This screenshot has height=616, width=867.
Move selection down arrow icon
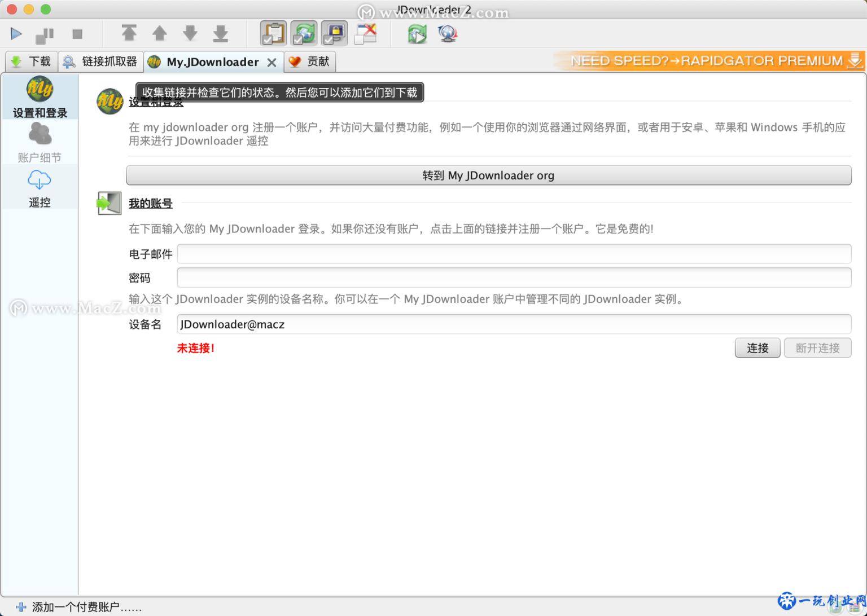pos(190,33)
